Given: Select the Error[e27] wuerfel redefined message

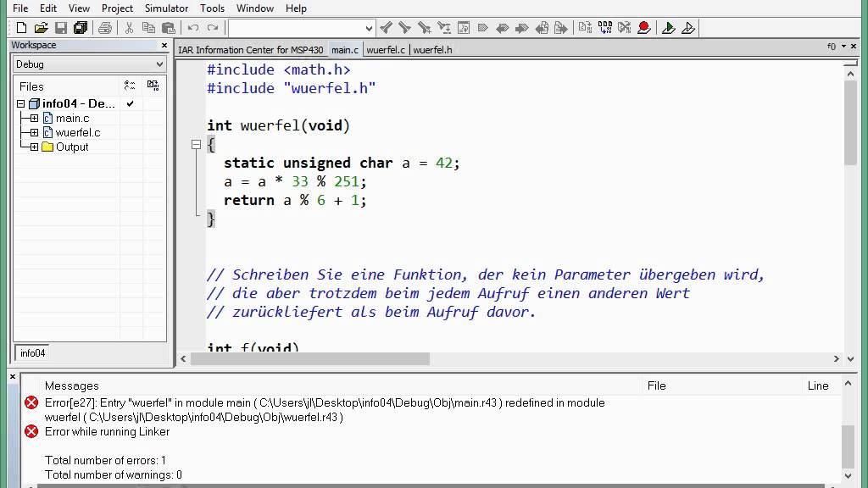Looking at the screenshot, I should coord(325,410).
